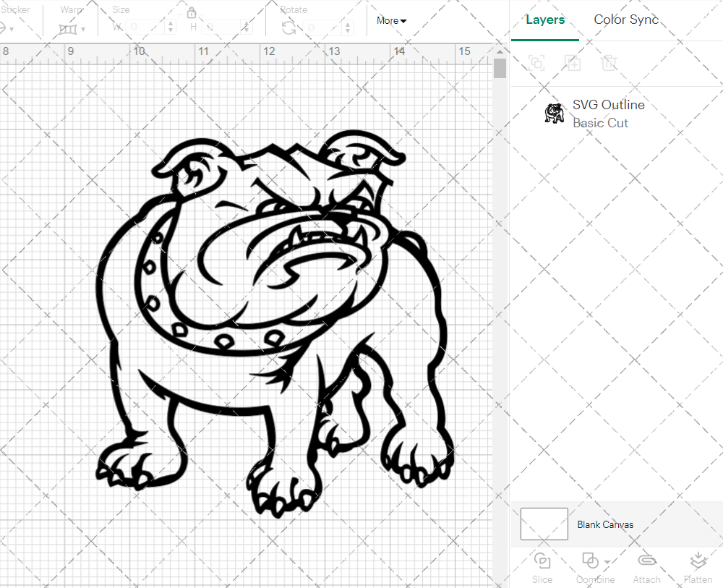Open the More dropdown
Image resolution: width=723 pixels, height=588 pixels.
[390, 21]
